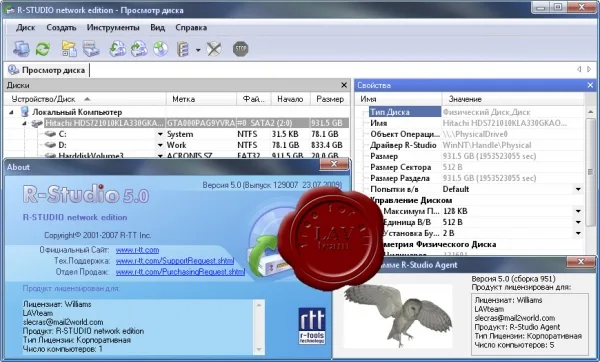
Task: Open the Попытки в/в Default dropdown
Action: point(578,189)
